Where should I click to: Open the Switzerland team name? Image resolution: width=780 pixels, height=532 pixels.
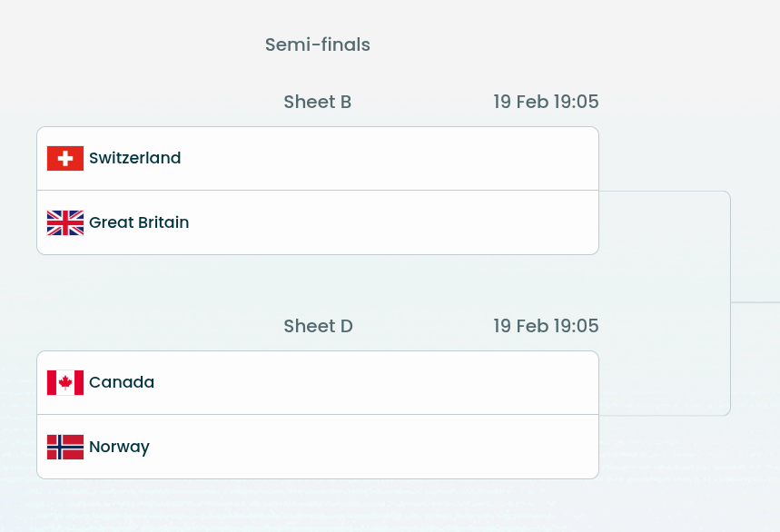pos(134,158)
